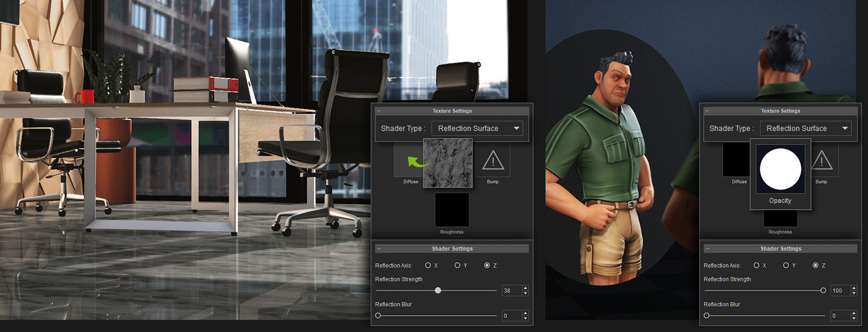Click the Reflection Strength field showing 100

tap(838, 291)
